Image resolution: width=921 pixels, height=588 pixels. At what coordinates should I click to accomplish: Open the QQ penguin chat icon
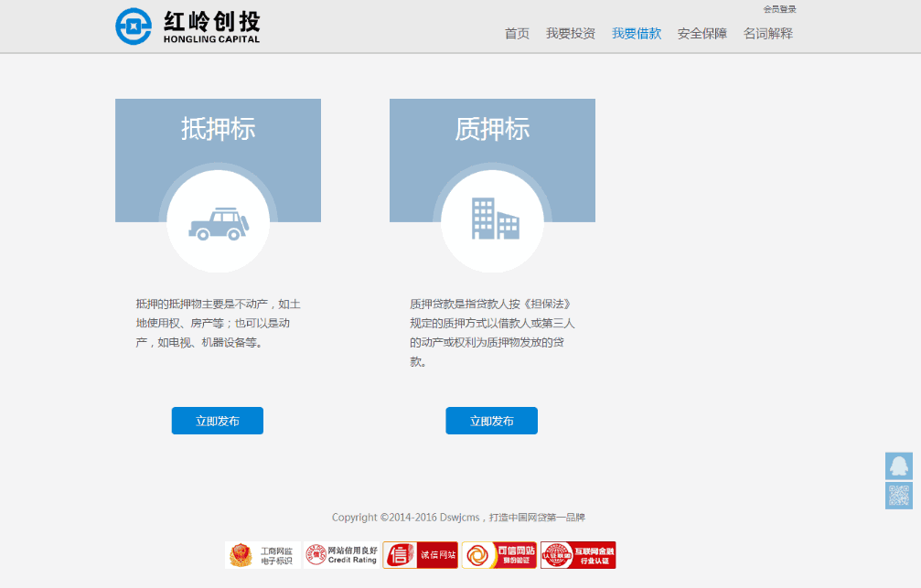(x=898, y=465)
